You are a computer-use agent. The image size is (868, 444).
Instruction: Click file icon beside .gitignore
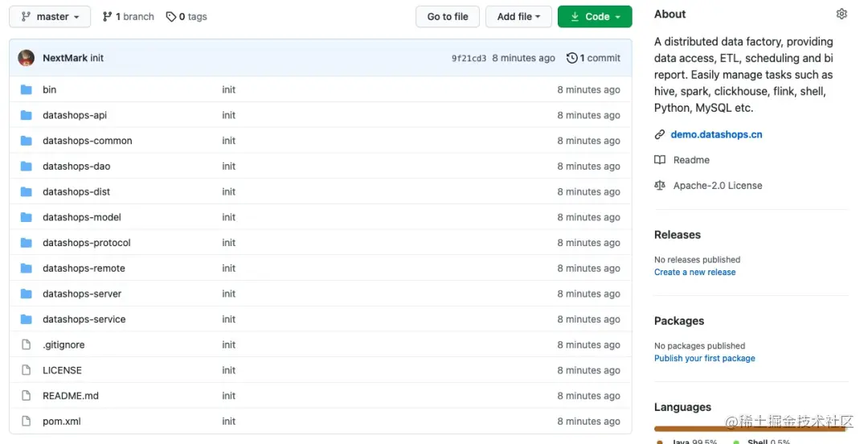(26, 345)
